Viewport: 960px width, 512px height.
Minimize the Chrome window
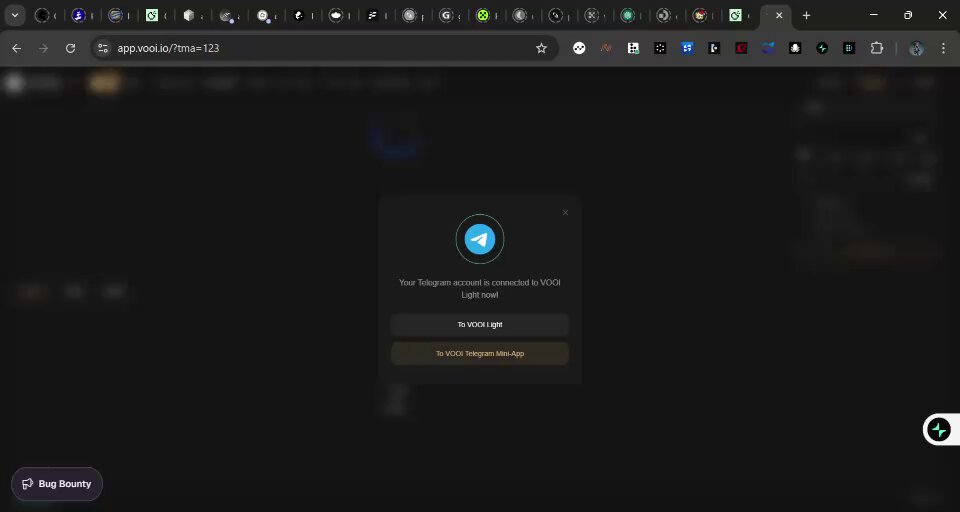[x=874, y=15]
